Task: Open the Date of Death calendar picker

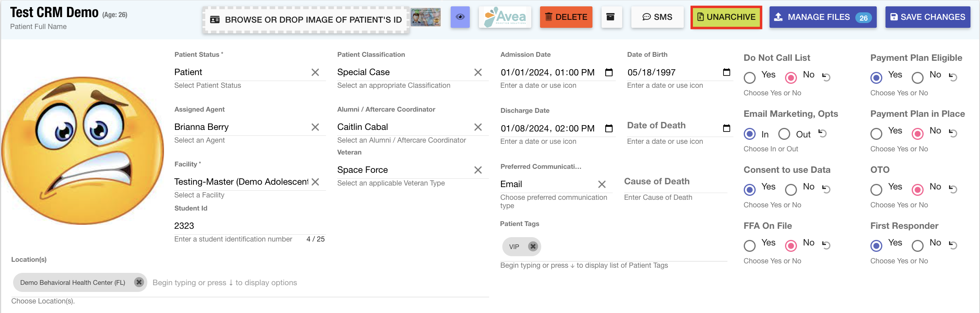Action: coord(726,128)
